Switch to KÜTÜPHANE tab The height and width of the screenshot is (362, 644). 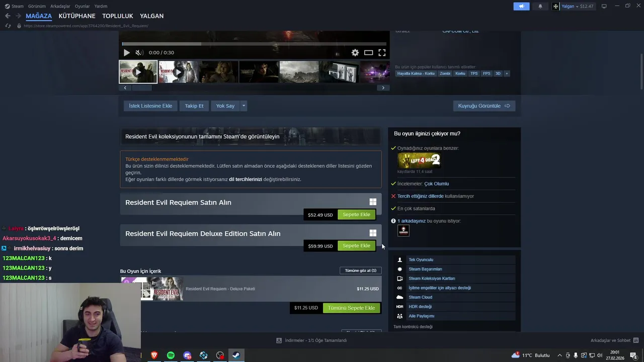[77, 16]
